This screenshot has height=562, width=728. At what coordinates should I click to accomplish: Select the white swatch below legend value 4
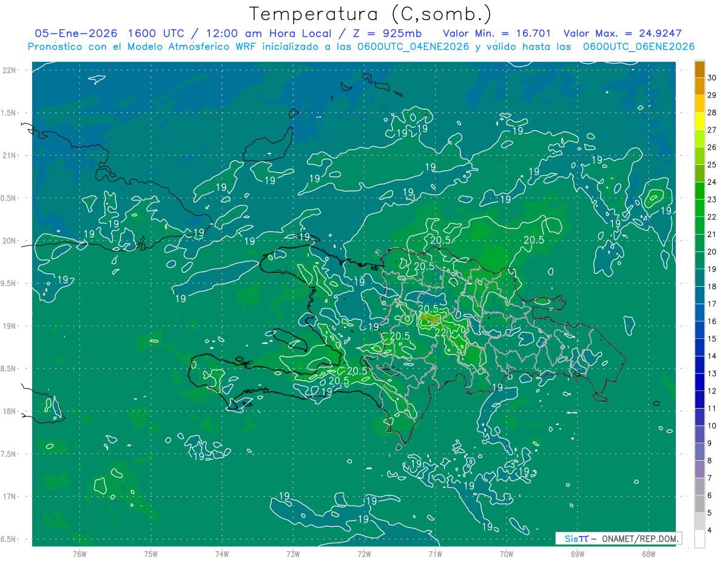pyautogui.click(x=699, y=539)
